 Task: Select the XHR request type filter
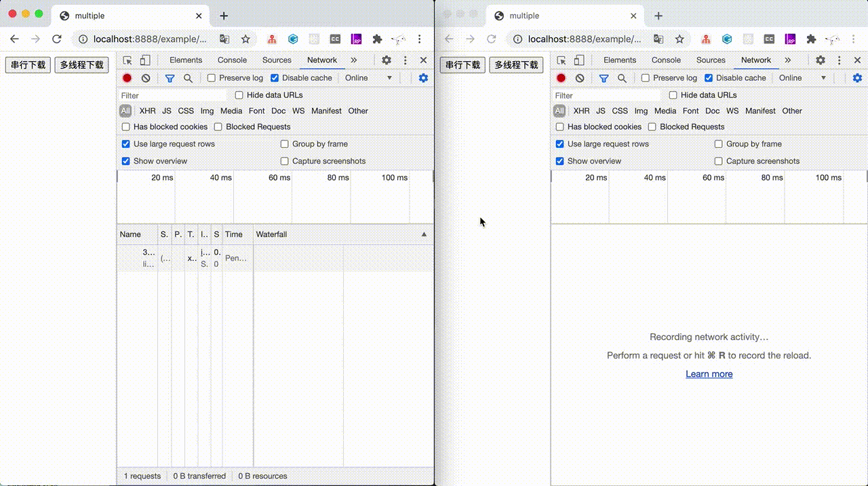147,111
